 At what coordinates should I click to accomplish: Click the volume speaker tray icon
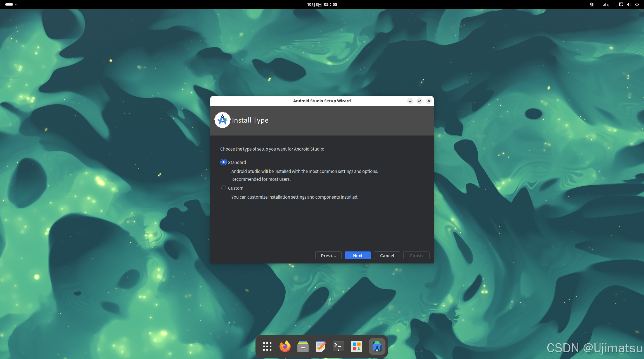629,4
